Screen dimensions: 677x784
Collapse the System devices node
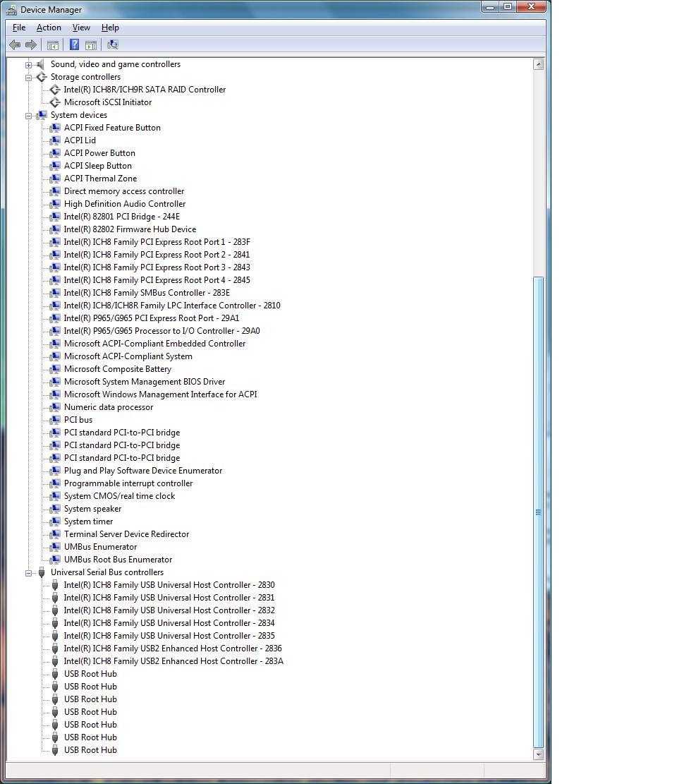coord(28,116)
